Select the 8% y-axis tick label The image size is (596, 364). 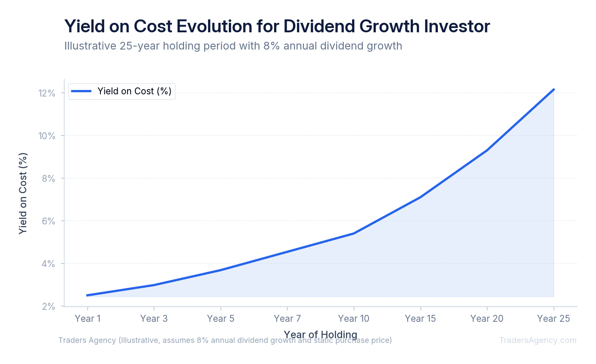pos(49,178)
